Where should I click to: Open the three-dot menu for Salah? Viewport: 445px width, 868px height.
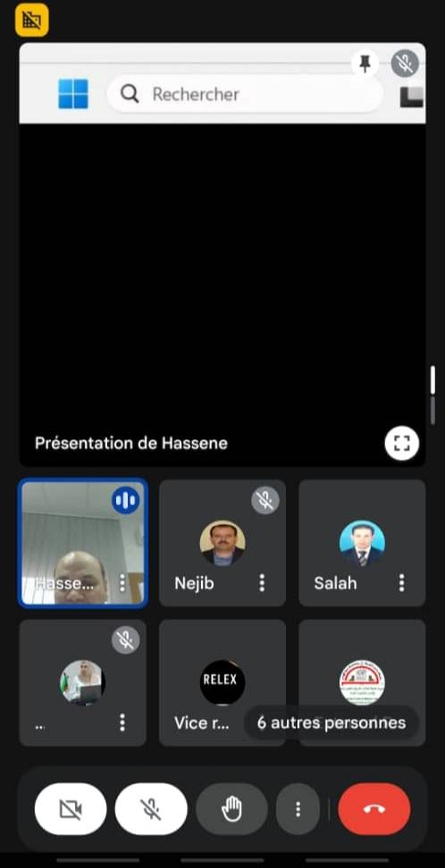pyautogui.click(x=402, y=582)
